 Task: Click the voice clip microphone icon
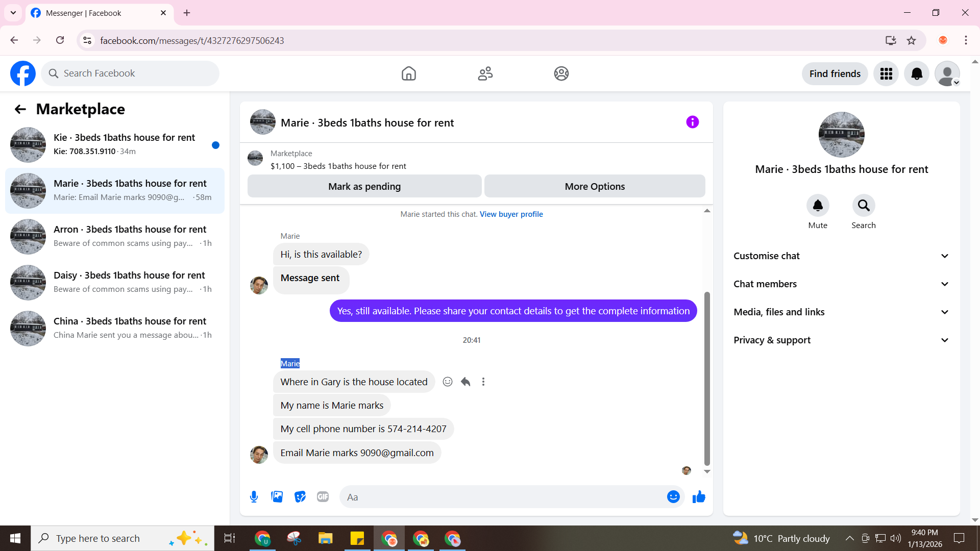pyautogui.click(x=254, y=497)
